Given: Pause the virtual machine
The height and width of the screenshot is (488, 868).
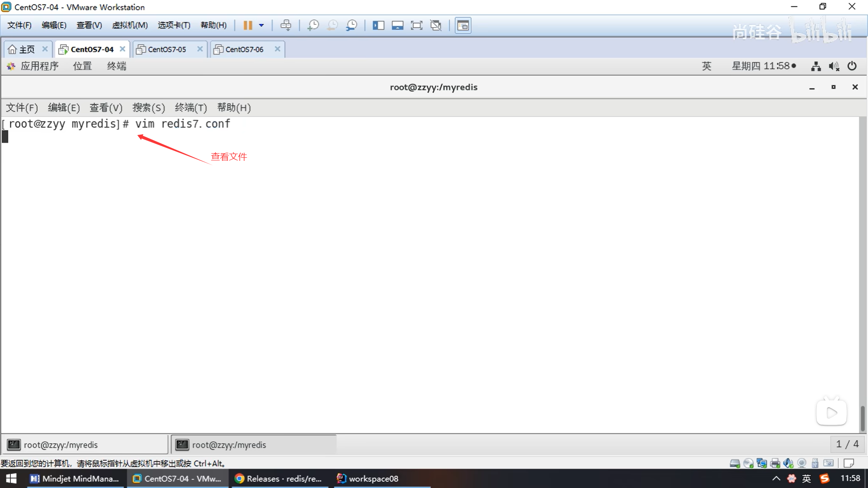Looking at the screenshot, I should 247,25.
